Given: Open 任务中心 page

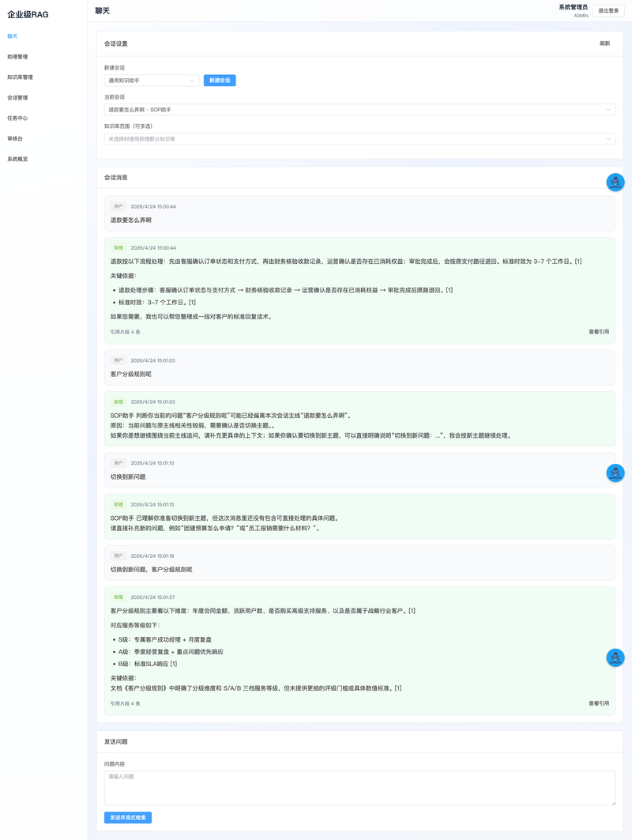Looking at the screenshot, I should pyautogui.click(x=17, y=118).
